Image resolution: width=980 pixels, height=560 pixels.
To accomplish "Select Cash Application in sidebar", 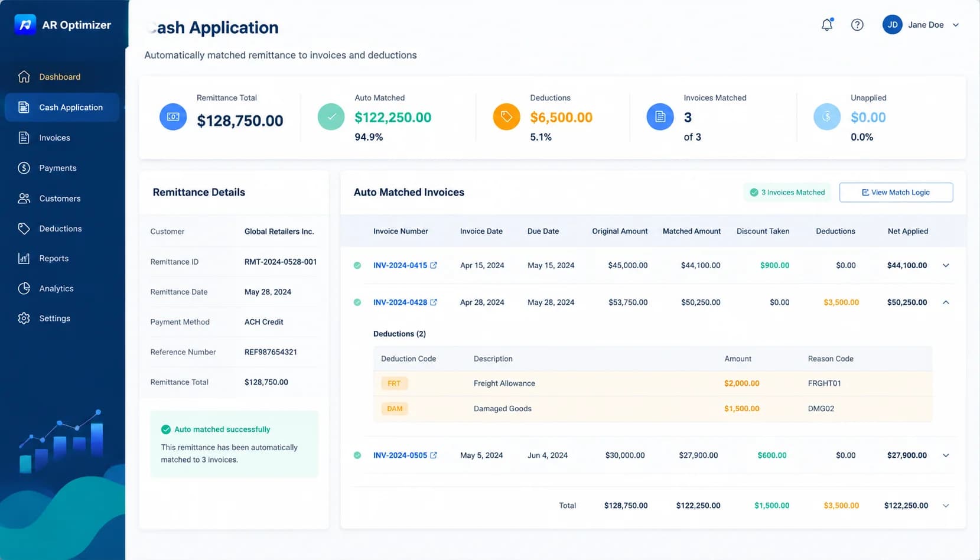I will click(61, 107).
